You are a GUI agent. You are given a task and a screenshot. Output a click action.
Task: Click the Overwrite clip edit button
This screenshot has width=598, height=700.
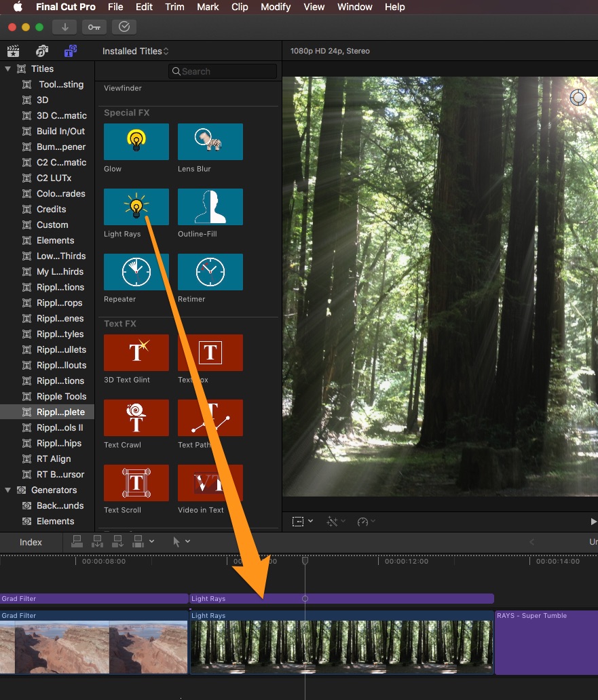pos(138,541)
